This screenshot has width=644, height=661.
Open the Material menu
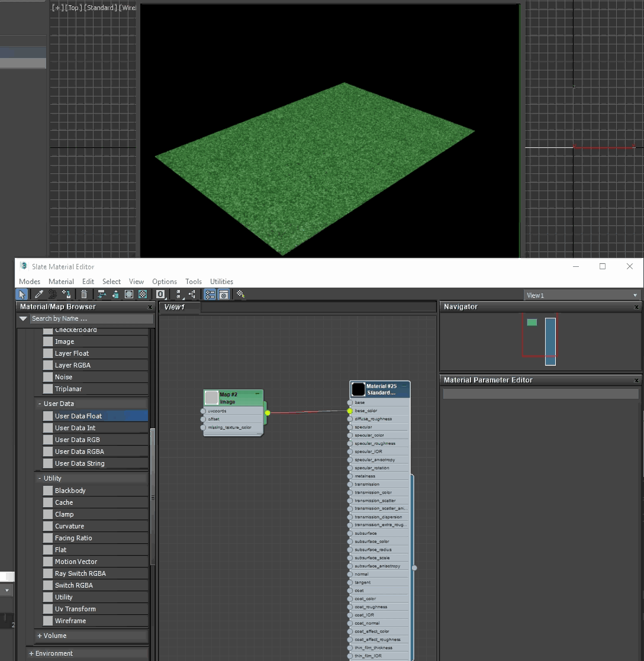[x=61, y=282]
